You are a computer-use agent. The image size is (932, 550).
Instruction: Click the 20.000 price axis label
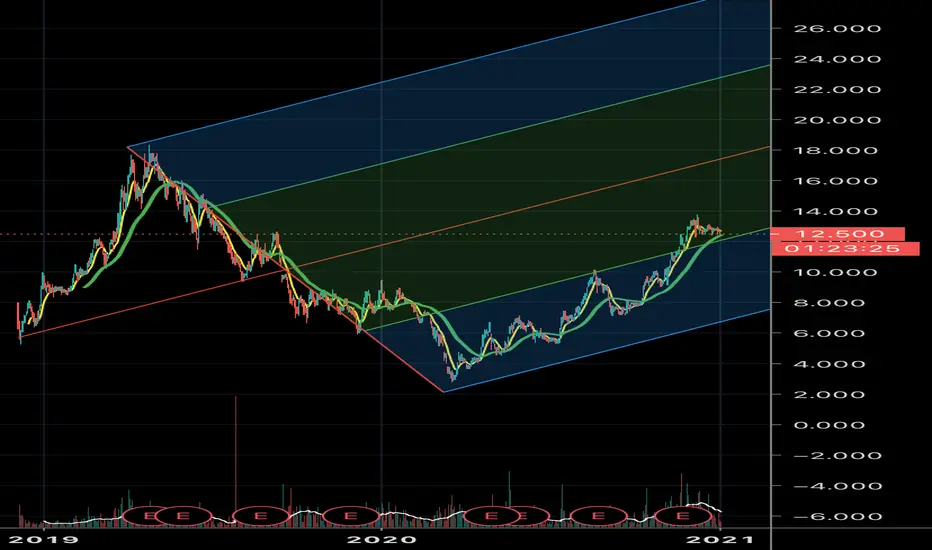tap(837, 120)
